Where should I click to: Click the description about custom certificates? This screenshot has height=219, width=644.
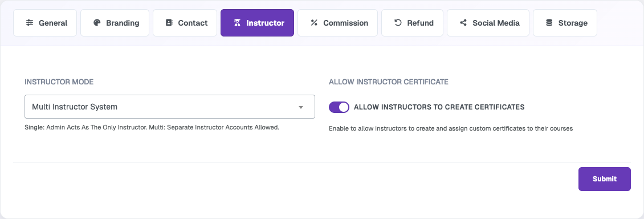point(451,129)
